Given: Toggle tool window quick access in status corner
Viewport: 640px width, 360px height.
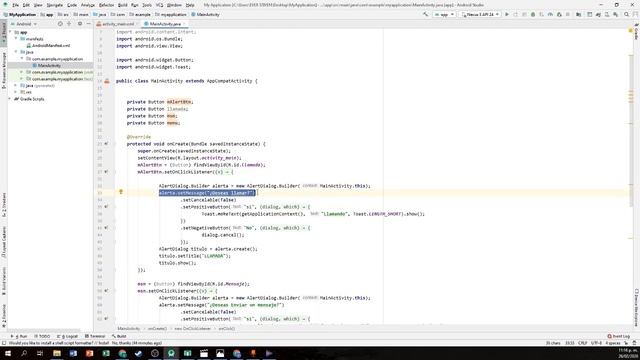Looking at the screenshot, I should 4,343.
